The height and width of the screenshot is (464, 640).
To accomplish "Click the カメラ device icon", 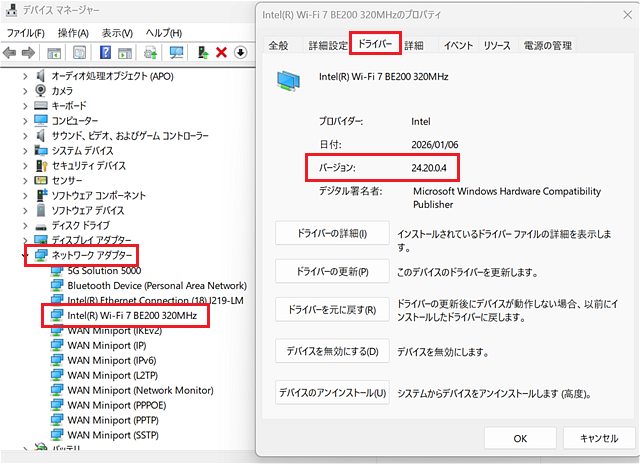I will 40,91.
